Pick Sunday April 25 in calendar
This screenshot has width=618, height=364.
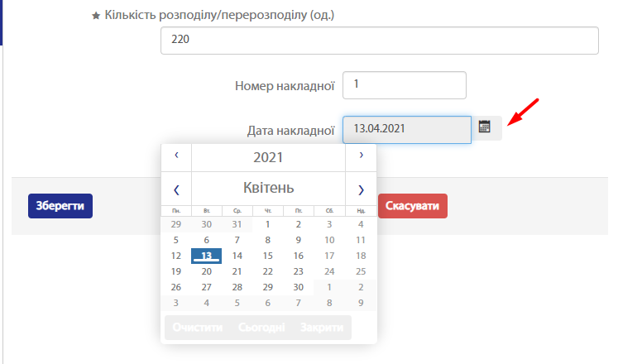(x=360, y=271)
